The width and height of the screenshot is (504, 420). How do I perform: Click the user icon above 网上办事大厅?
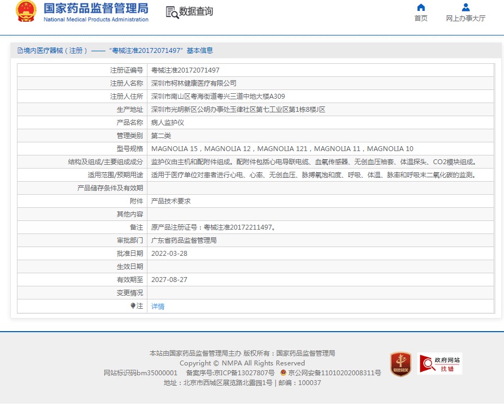(x=465, y=8)
